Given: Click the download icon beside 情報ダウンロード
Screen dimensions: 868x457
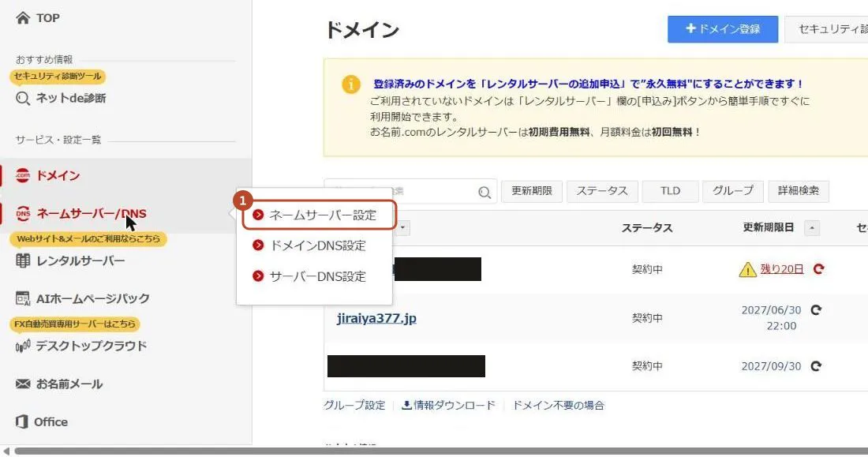Looking at the screenshot, I should (x=406, y=406).
